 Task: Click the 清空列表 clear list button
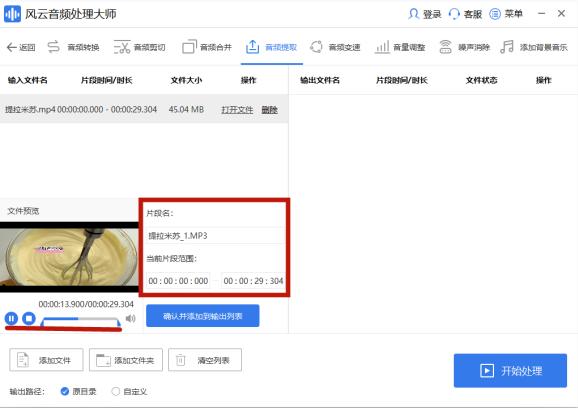click(205, 360)
